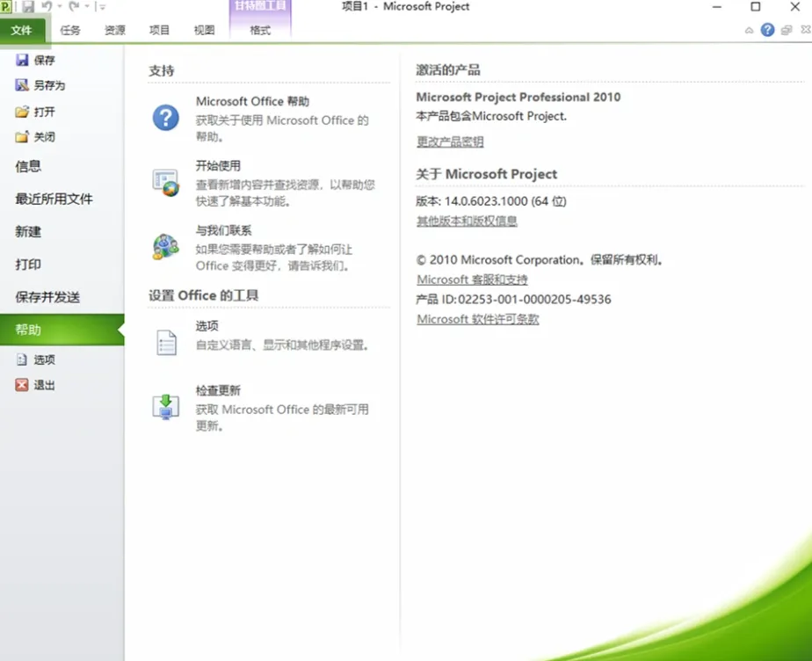812x661 pixels.
Task: Click the 选项 document icon in tools
Action: (166, 343)
